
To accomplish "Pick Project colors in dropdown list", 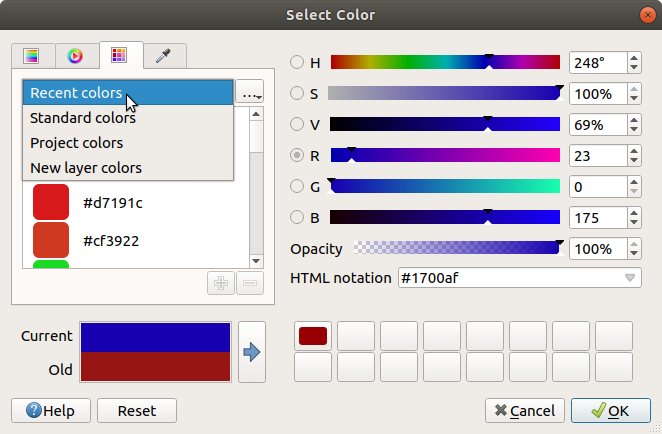I will [x=77, y=143].
